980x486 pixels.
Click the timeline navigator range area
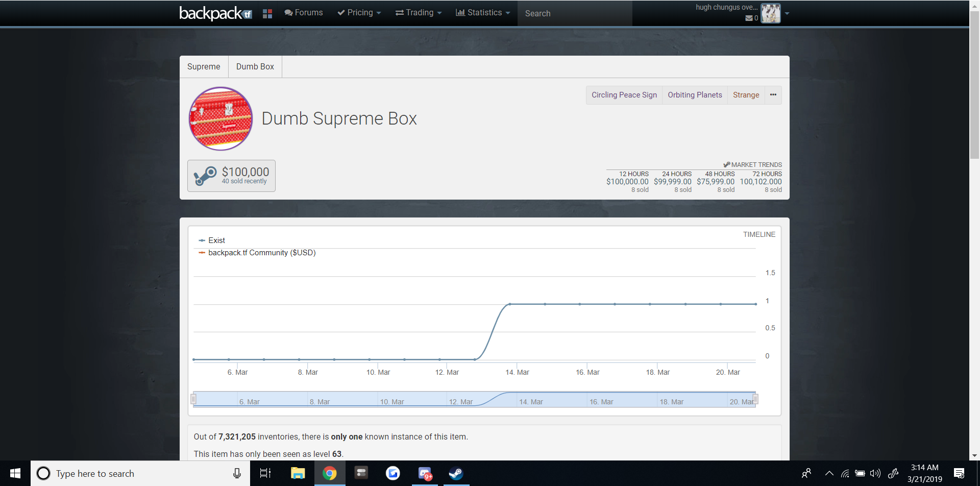pos(475,399)
